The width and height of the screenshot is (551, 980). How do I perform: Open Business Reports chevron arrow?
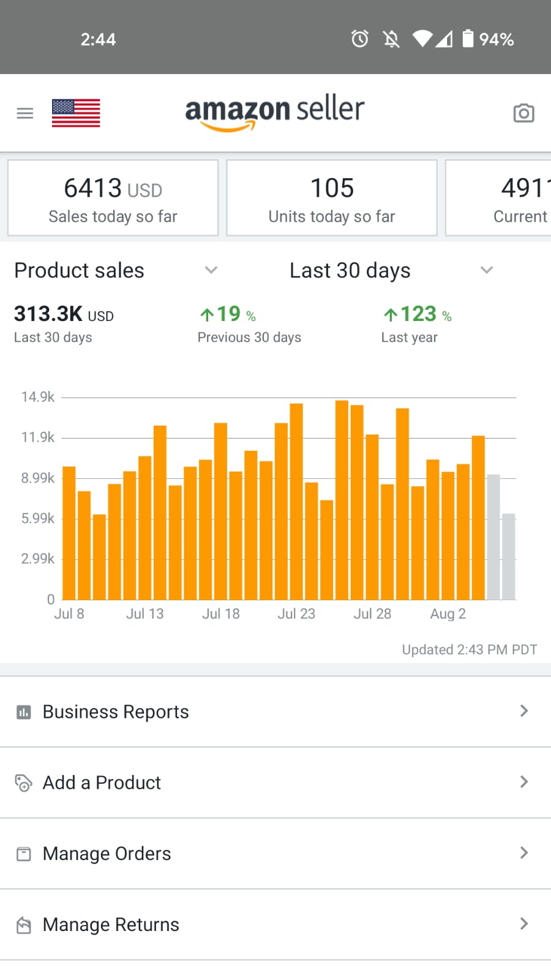tap(523, 711)
